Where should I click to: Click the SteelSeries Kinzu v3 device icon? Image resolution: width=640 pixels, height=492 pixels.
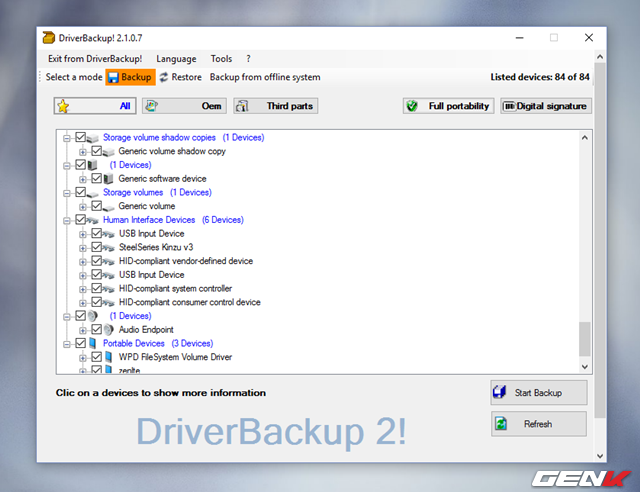point(109,247)
